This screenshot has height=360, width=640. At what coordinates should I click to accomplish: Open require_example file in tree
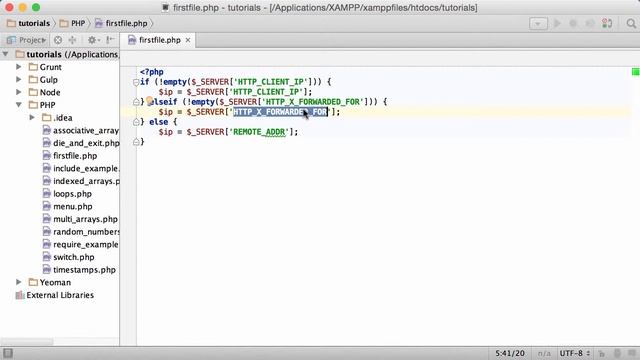(81, 244)
